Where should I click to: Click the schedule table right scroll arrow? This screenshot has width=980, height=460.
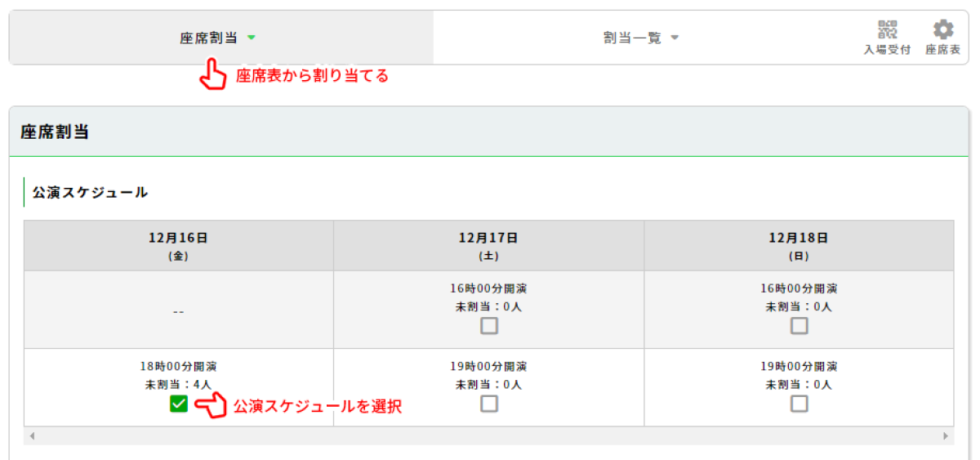[946, 436]
